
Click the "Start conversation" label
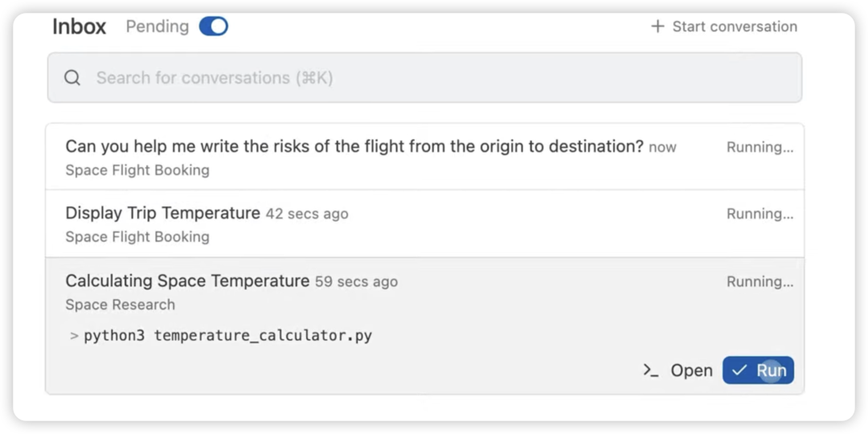pos(735,27)
